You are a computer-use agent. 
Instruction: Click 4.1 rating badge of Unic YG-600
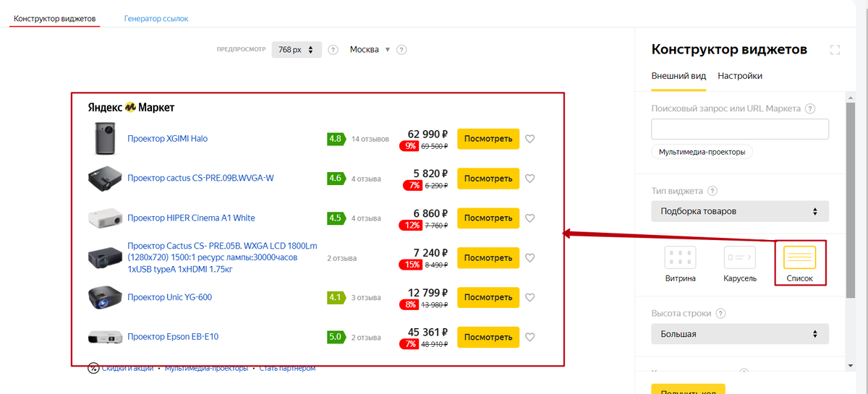point(335,298)
